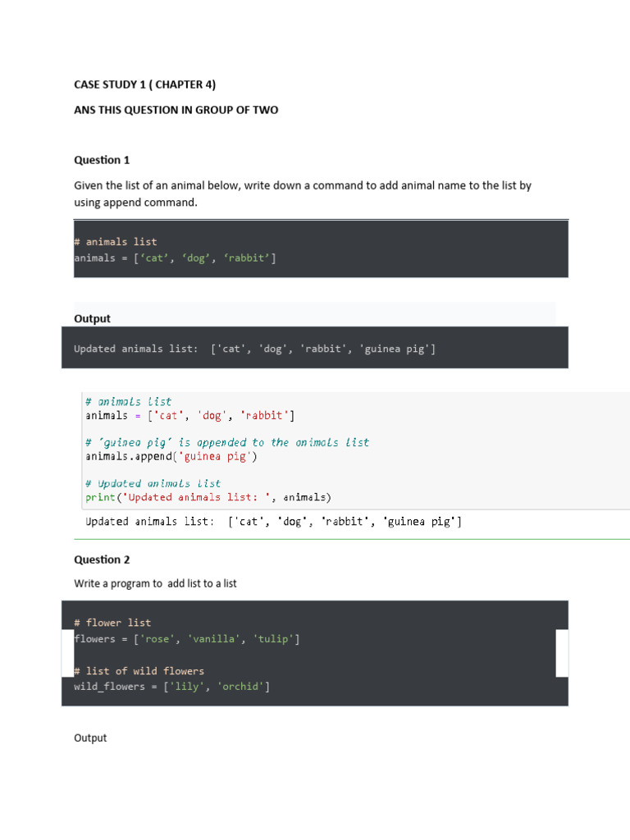Select the "Question 1" heading
This screenshot has height=840, width=630.
coord(102,160)
